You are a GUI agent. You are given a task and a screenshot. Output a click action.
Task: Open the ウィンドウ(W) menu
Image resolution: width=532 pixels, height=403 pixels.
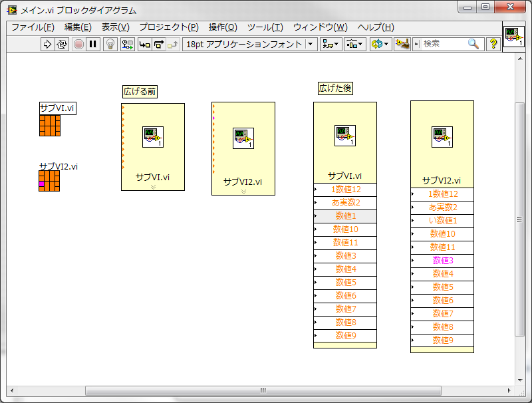click(321, 27)
